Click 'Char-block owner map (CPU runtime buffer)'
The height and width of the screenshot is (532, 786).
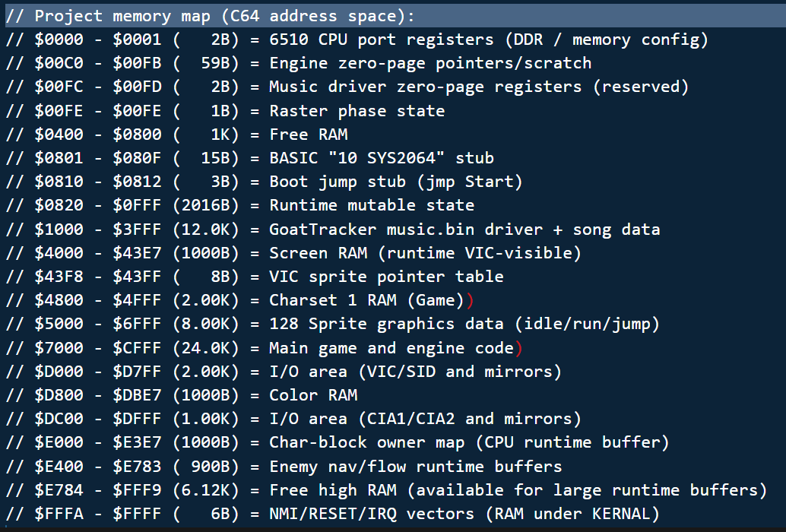coord(469,442)
